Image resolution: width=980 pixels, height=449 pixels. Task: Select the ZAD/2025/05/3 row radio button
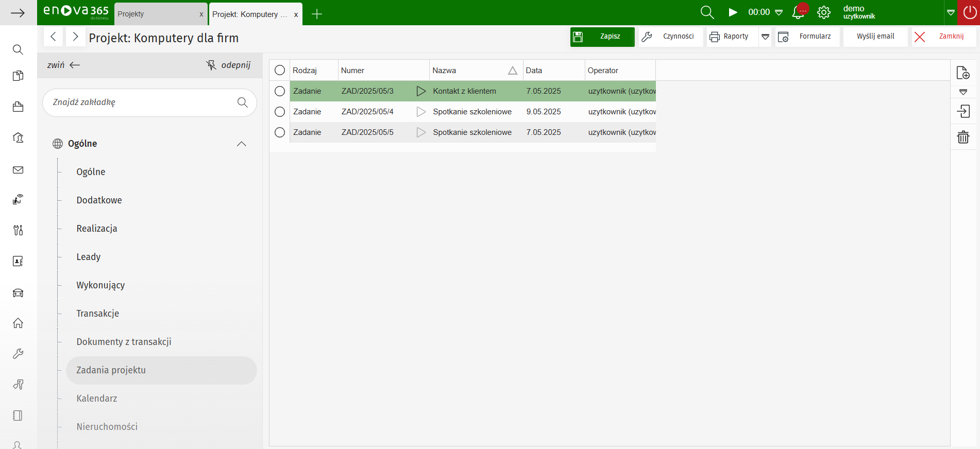pos(280,91)
